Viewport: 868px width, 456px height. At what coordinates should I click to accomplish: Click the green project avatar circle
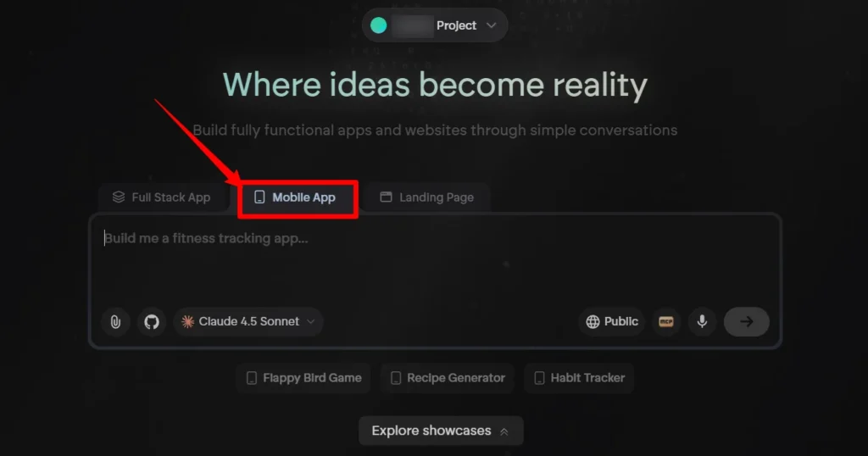[x=379, y=25]
